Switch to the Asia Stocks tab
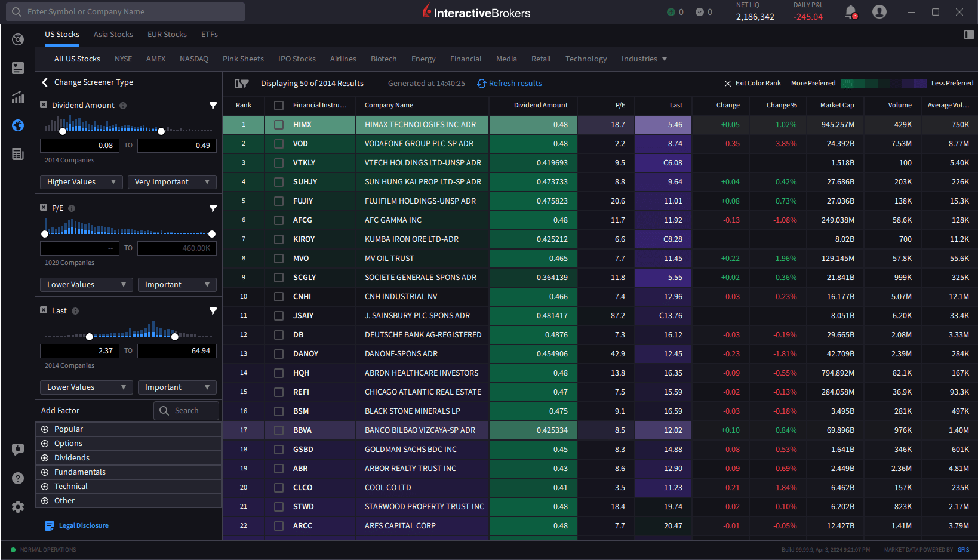Screen dimensions: 978x560 pos(113,35)
